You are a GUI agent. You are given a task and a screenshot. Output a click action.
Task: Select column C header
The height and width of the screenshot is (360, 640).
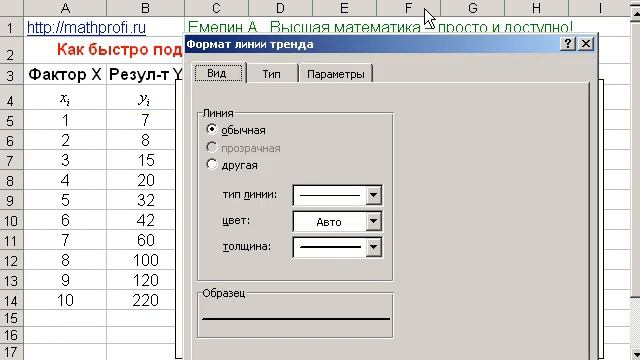click(x=216, y=8)
